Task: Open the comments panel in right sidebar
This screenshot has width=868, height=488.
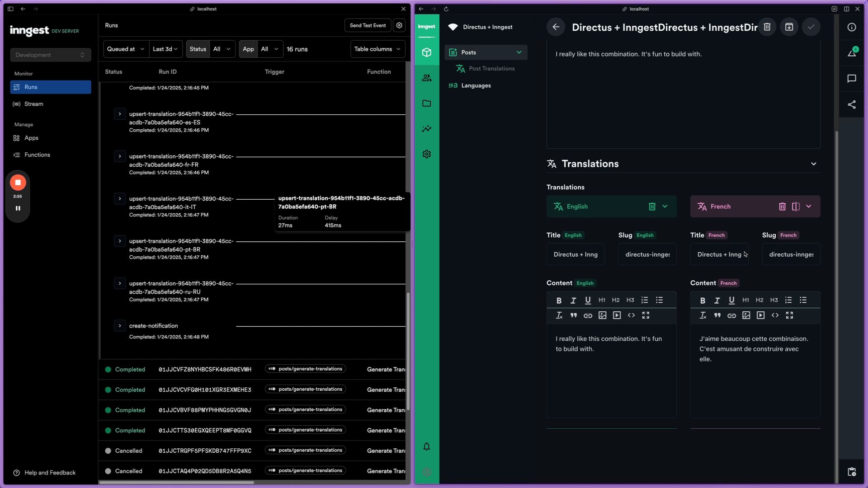Action: pos(852,79)
